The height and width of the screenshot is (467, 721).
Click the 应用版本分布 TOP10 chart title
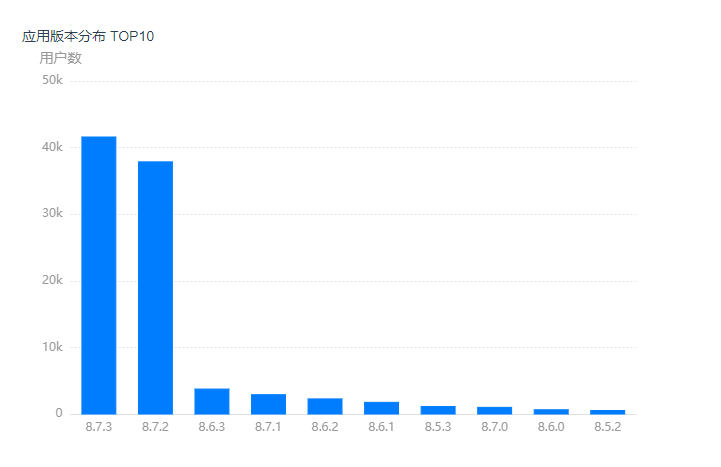[88, 36]
